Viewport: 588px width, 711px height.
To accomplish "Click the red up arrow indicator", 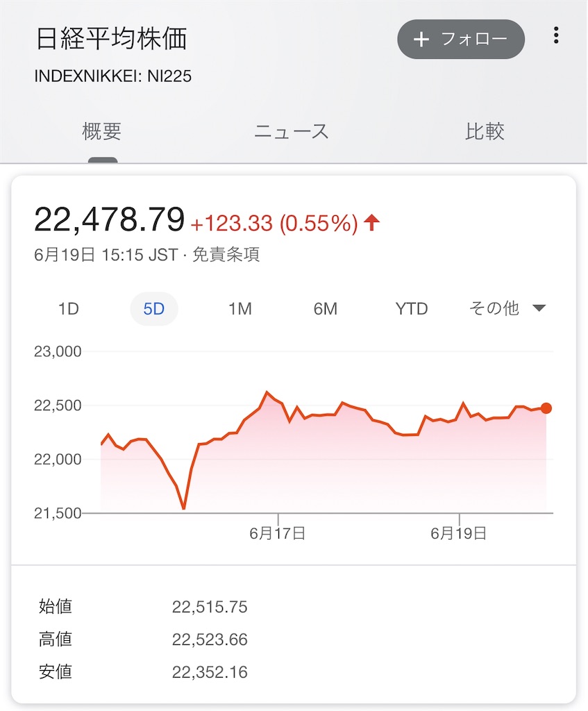I will click(371, 222).
